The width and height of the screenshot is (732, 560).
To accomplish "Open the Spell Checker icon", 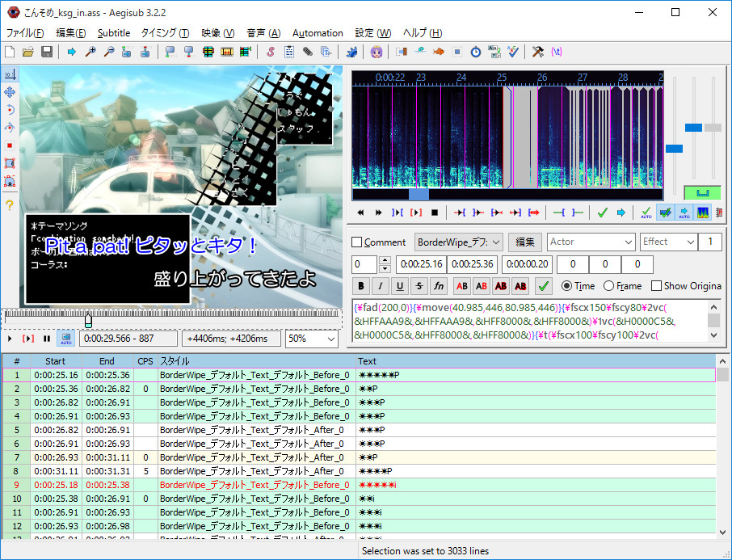I will tap(513, 52).
